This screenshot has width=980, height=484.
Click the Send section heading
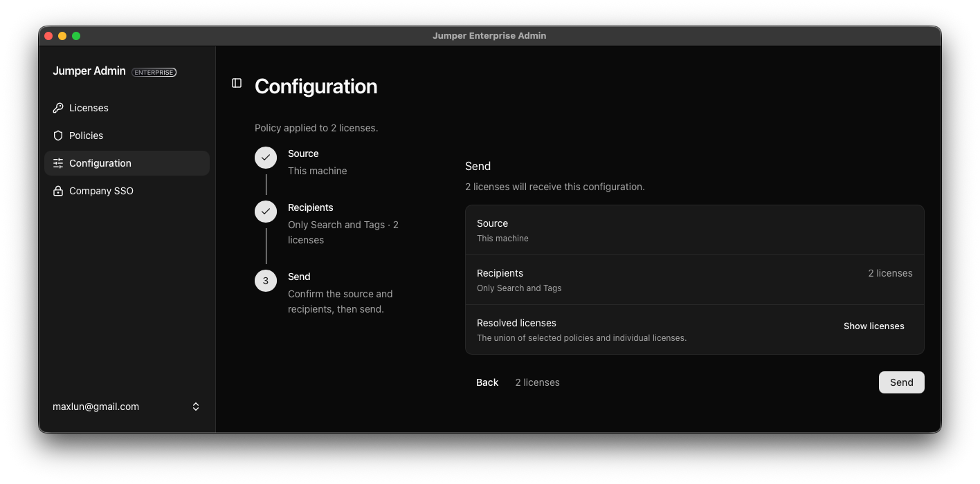478,166
